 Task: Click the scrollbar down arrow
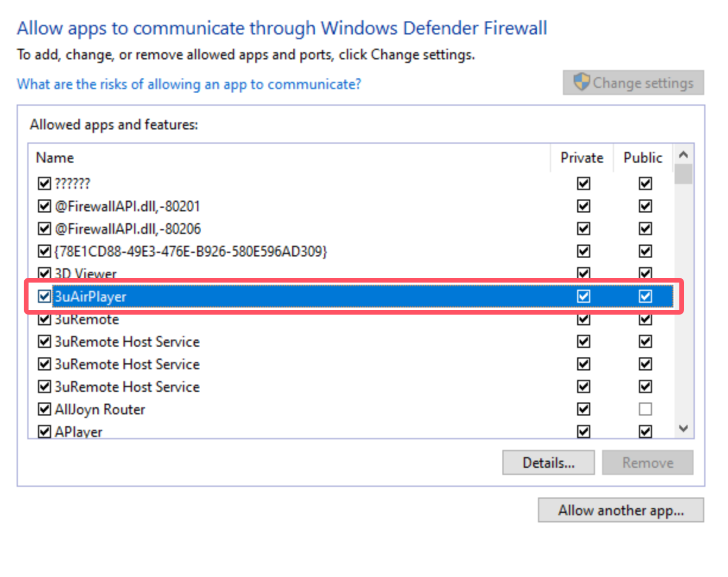684,428
